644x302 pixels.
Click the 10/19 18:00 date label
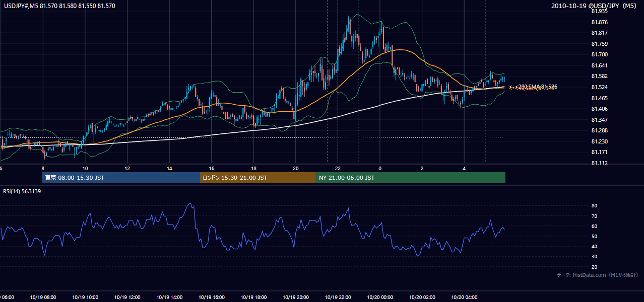tap(253, 297)
